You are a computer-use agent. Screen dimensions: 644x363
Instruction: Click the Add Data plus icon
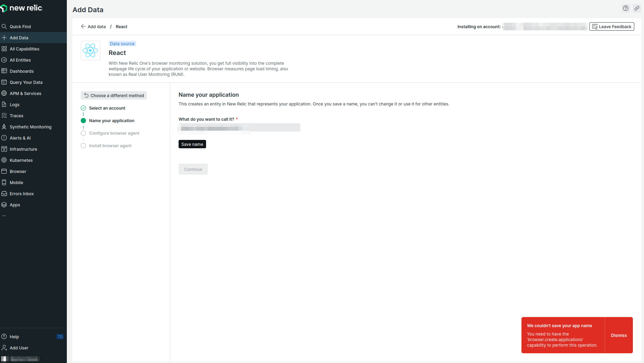(x=4, y=38)
